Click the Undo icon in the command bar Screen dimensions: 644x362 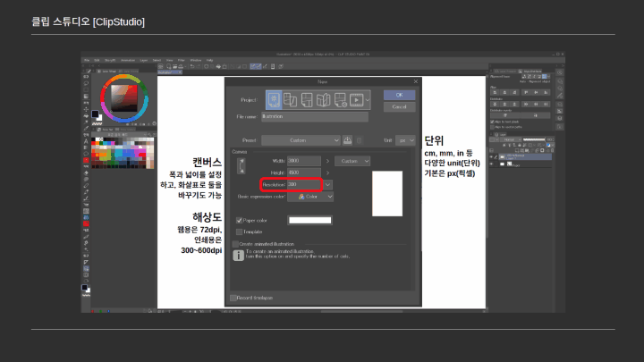click(x=191, y=66)
